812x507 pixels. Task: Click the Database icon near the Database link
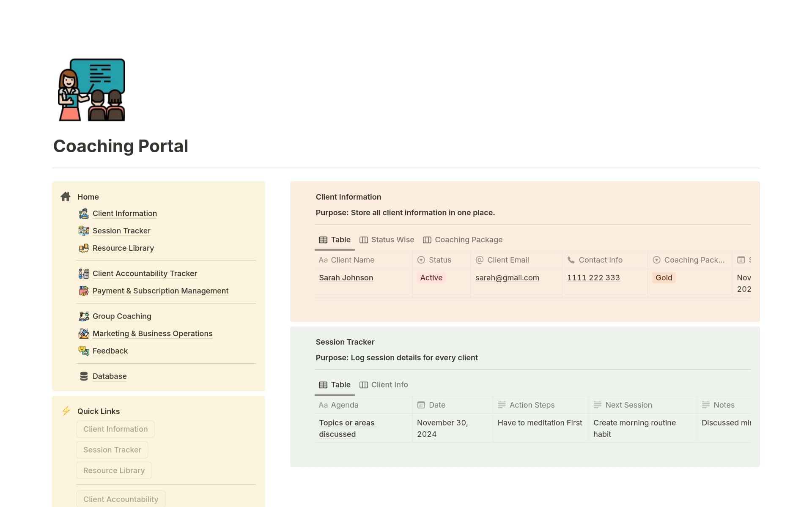click(x=83, y=376)
